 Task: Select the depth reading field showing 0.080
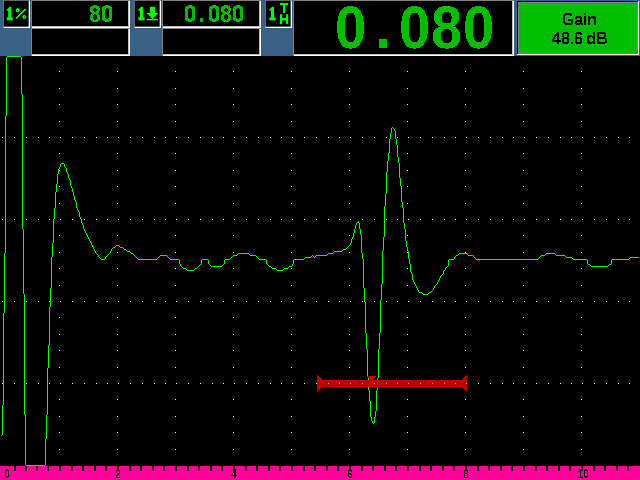[x=211, y=14]
